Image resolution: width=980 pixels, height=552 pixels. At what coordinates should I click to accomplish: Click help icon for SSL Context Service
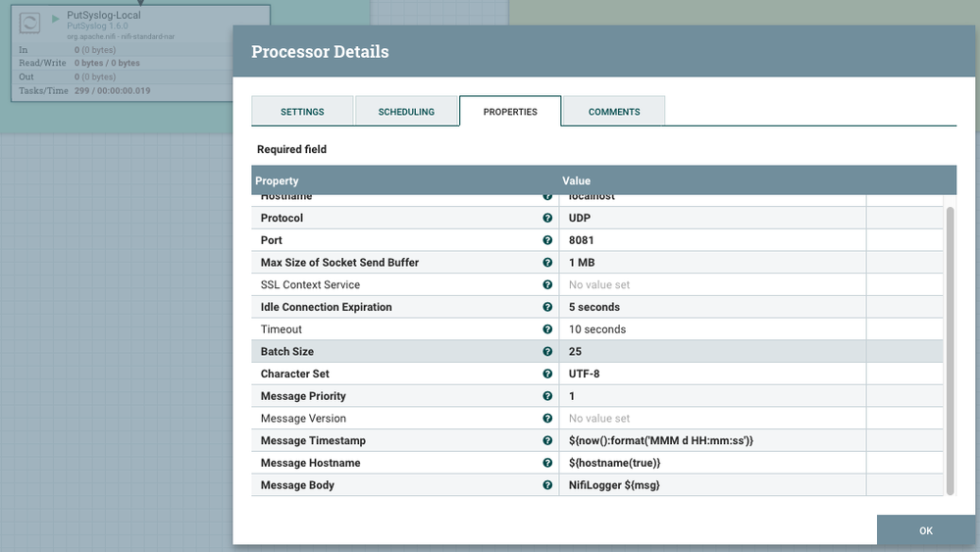tap(547, 285)
